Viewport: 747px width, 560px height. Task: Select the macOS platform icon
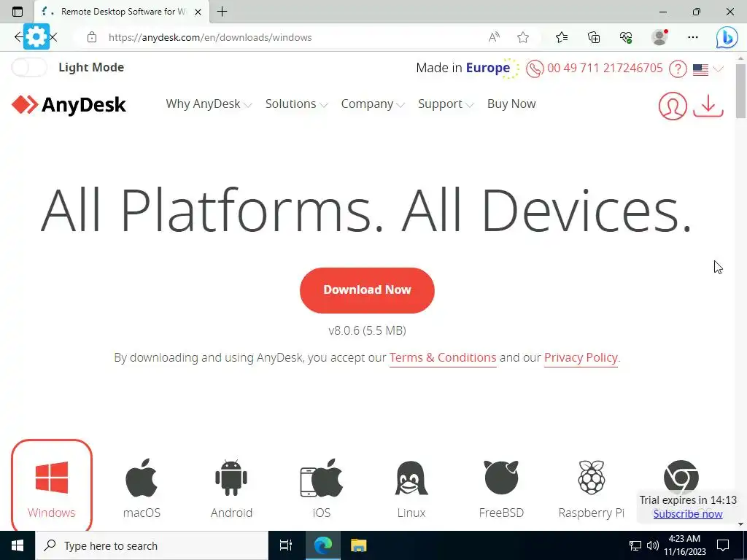point(141,478)
